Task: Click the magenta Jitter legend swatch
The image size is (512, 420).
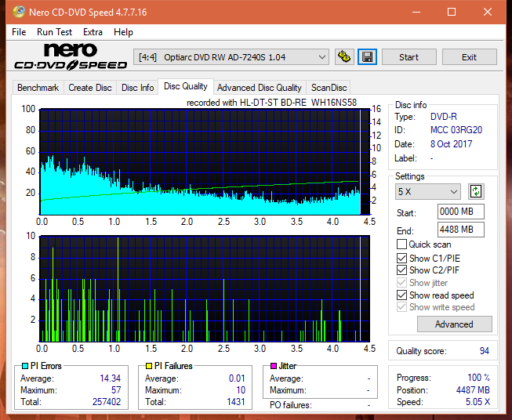Action: (274, 366)
